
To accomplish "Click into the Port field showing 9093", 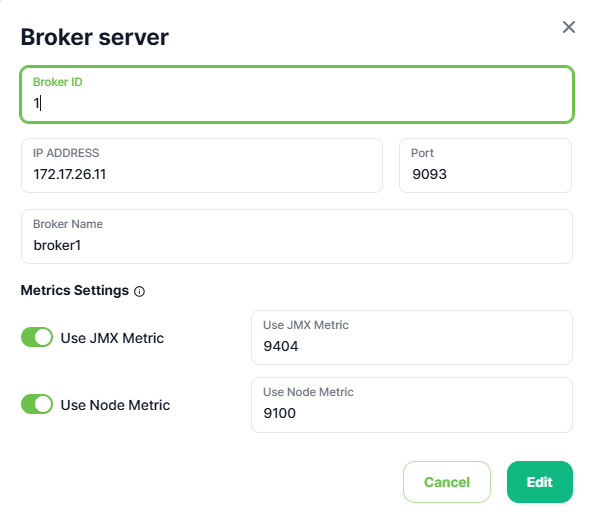I will pos(485,165).
